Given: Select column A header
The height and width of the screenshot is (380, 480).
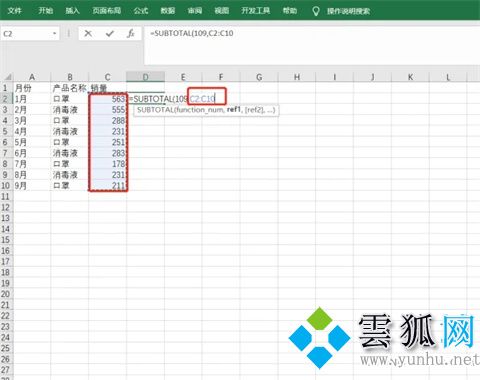Looking at the screenshot, I should (32, 77).
